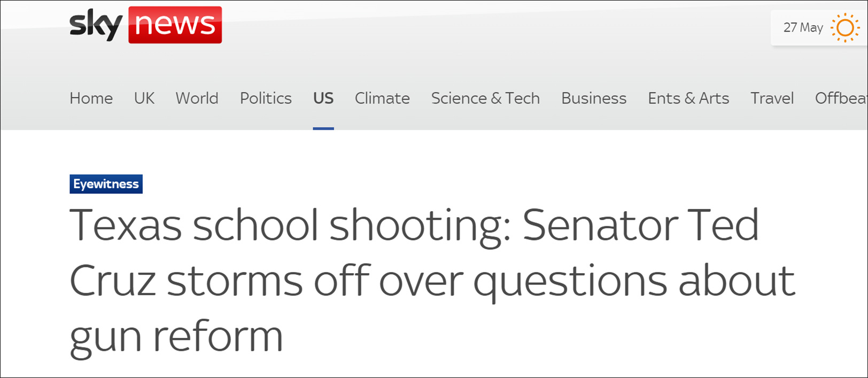The height and width of the screenshot is (378, 868).
Task: Click the 'sky' wordmark in logo
Action: (x=96, y=25)
